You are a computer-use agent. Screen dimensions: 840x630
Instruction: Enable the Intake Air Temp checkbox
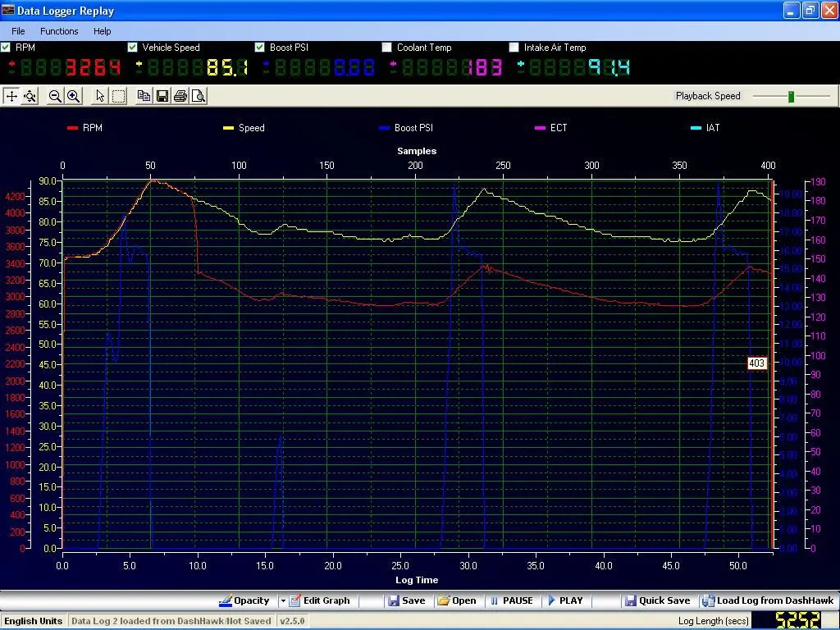pos(514,48)
